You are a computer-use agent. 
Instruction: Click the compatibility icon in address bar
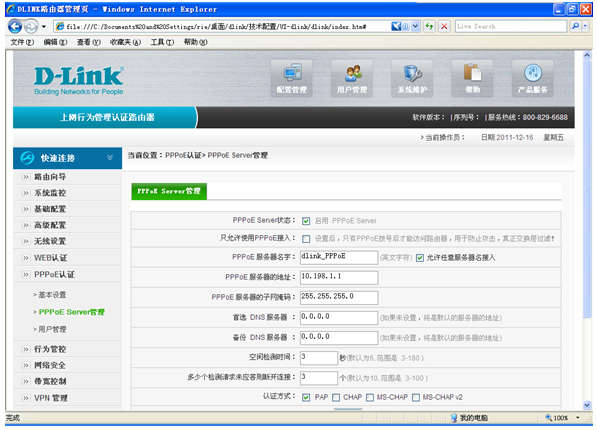coord(396,26)
